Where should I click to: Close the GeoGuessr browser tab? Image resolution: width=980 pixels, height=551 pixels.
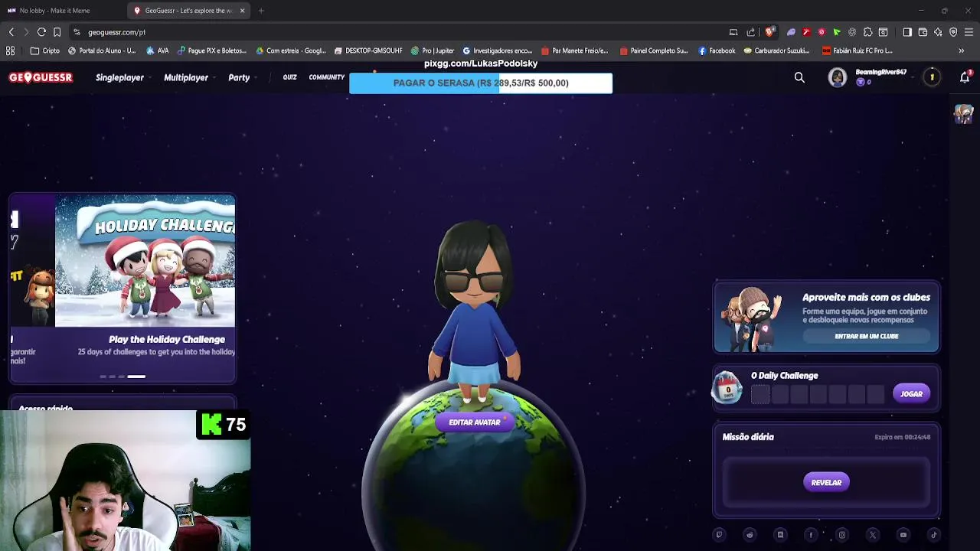(x=242, y=11)
